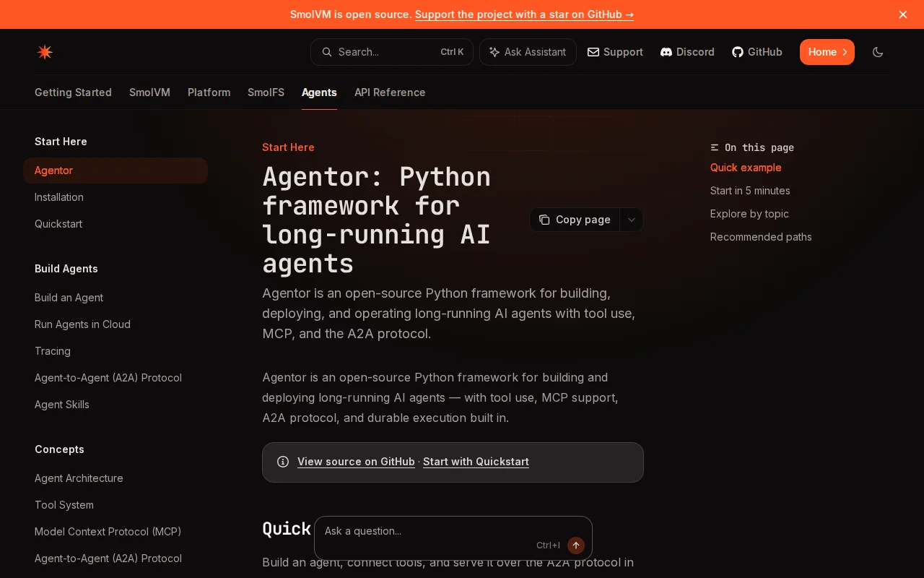Click the Concepts sidebar heading
924x578 pixels.
(59, 449)
